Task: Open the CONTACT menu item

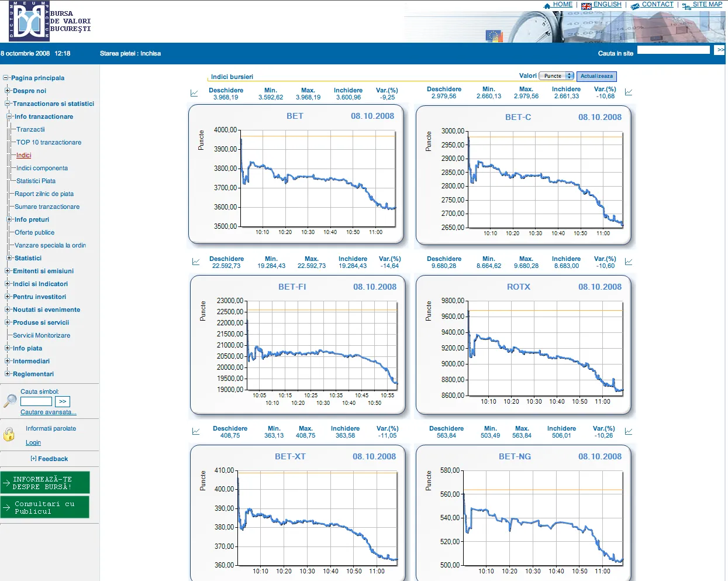Action: point(657,5)
